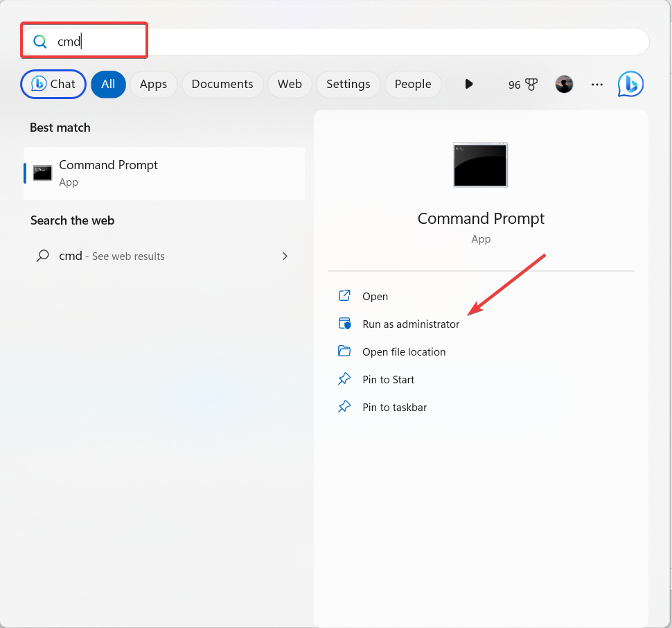Launch the large Bing icon at top right
672x628 pixels.
[630, 84]
